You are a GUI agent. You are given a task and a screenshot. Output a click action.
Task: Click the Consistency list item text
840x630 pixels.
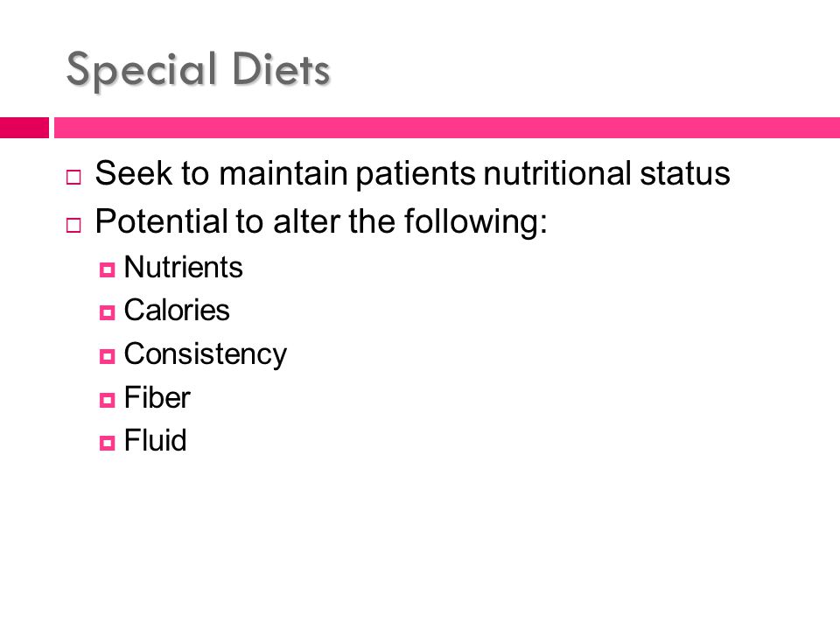click(205, 355)
